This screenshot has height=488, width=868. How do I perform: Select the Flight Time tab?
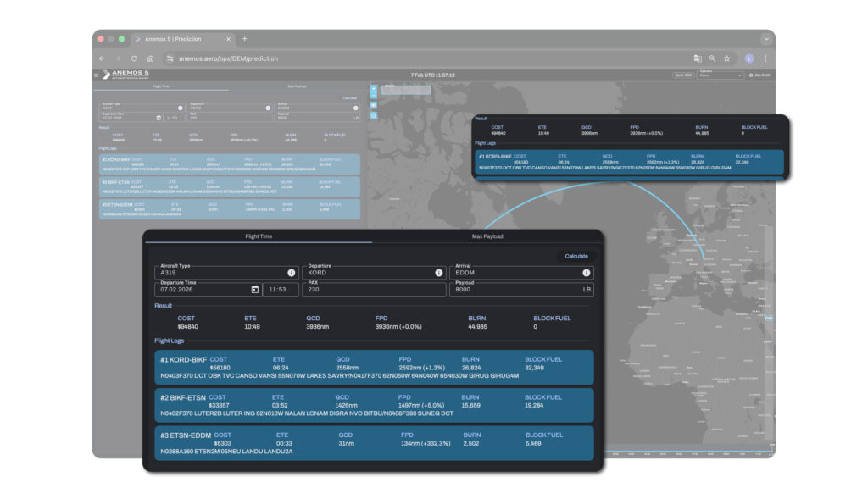pos(259,236)
